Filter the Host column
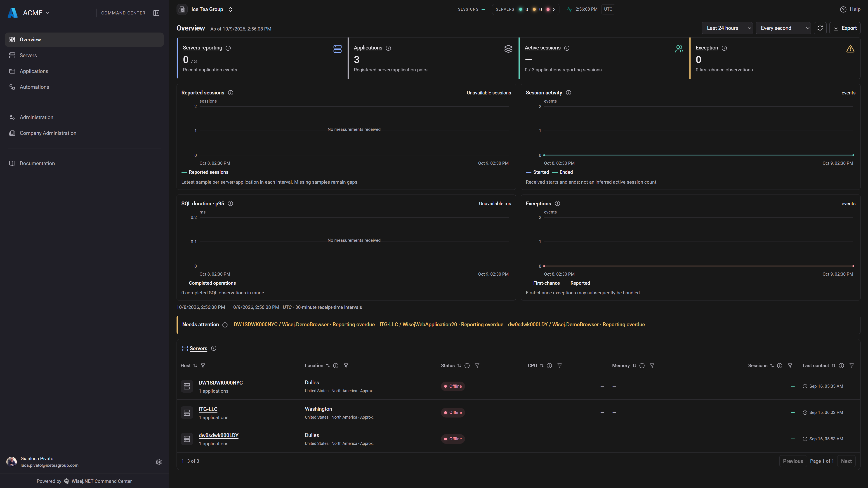 (x=203, y=365)
